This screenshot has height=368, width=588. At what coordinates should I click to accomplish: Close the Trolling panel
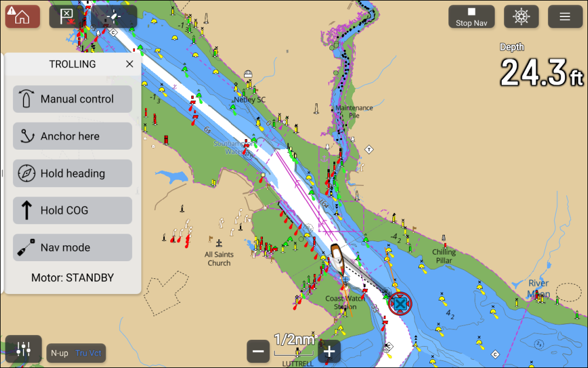click(130, 64)
